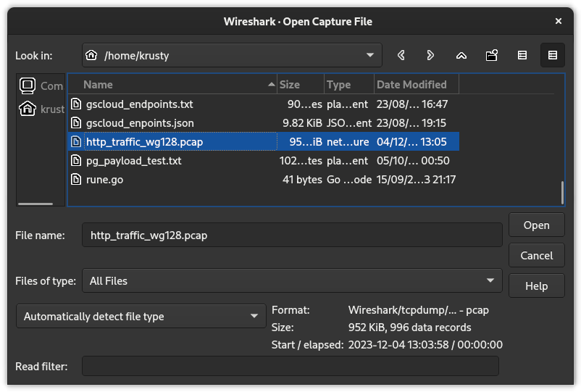Click the rune.go file icon
Screen dimensions: 581x392
click(x=77, y=180)
